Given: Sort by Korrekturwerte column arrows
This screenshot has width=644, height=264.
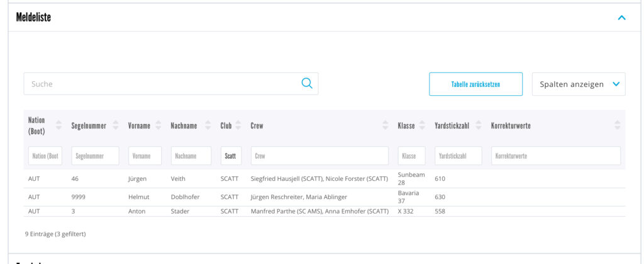Looking at the screenshot, I should 618,125.
